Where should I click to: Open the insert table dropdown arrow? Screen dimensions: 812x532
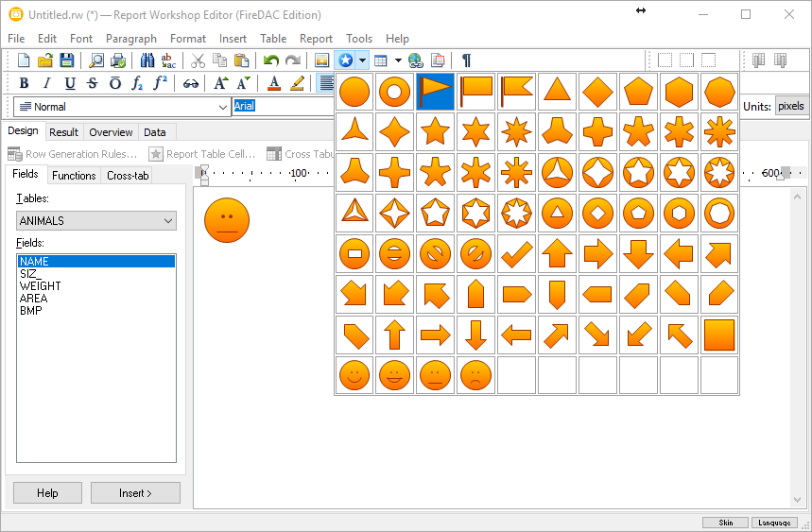[398, 60]
